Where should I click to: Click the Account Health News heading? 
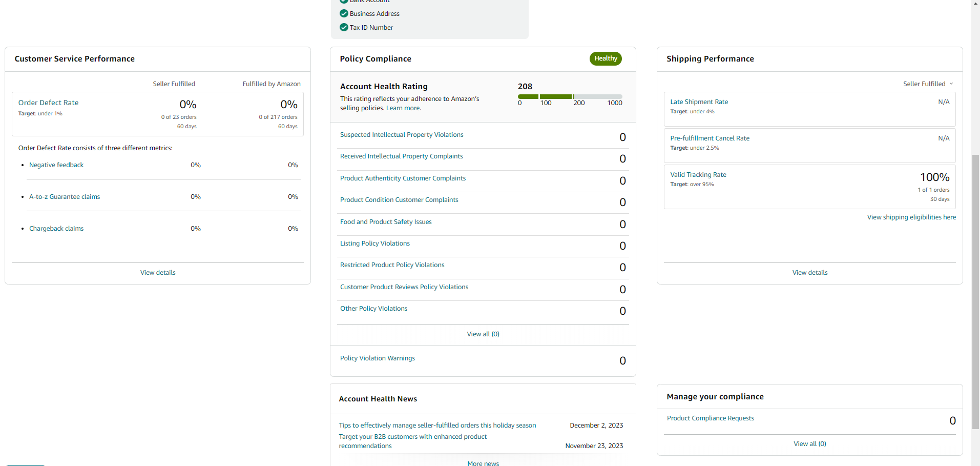point(378,398)
